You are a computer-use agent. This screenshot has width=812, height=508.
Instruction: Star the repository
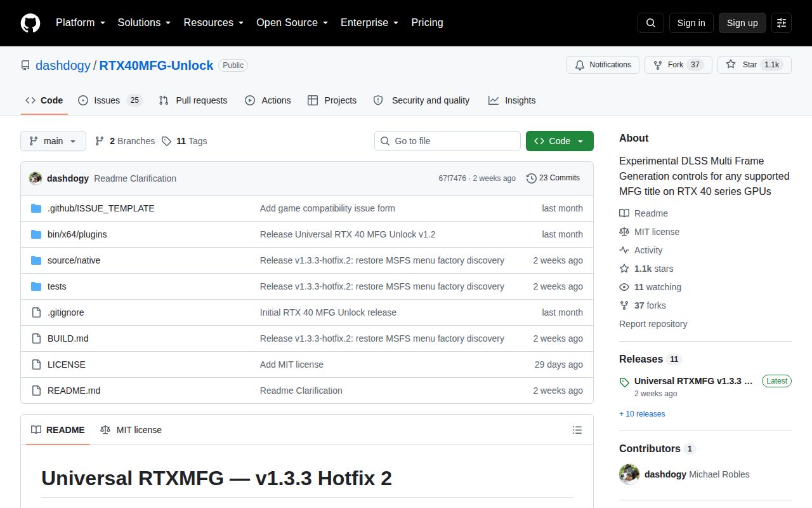pos(754,65)
